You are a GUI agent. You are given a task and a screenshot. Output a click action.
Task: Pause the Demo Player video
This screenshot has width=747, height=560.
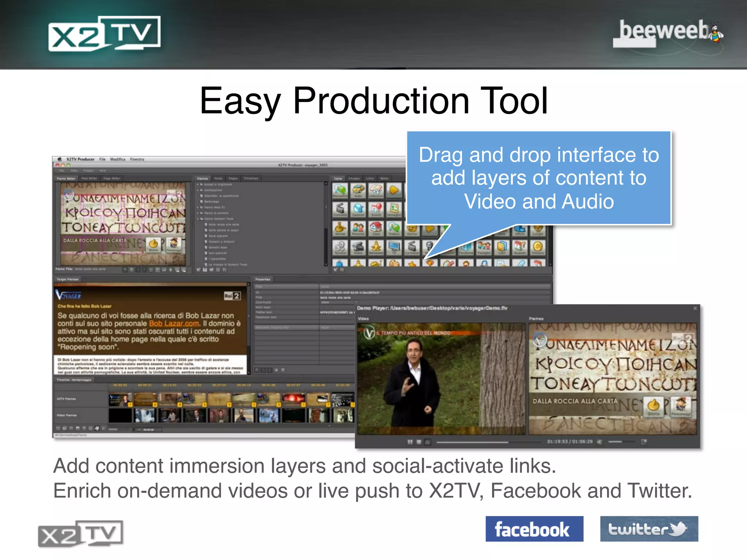click(x=410, y=442)
